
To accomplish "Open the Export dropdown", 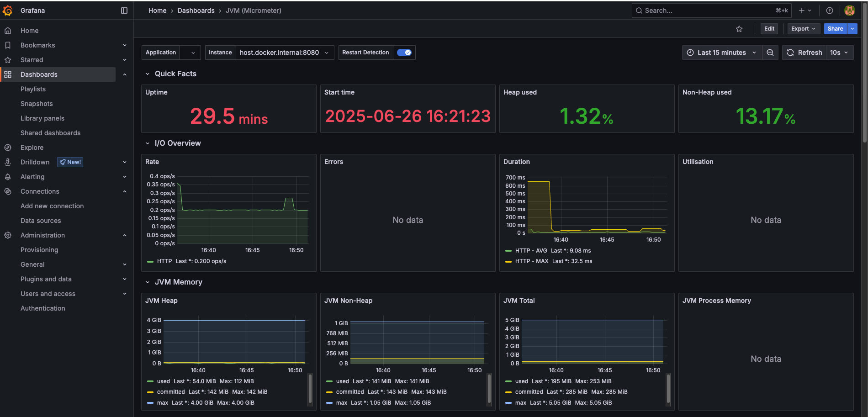I will (804, 29).
